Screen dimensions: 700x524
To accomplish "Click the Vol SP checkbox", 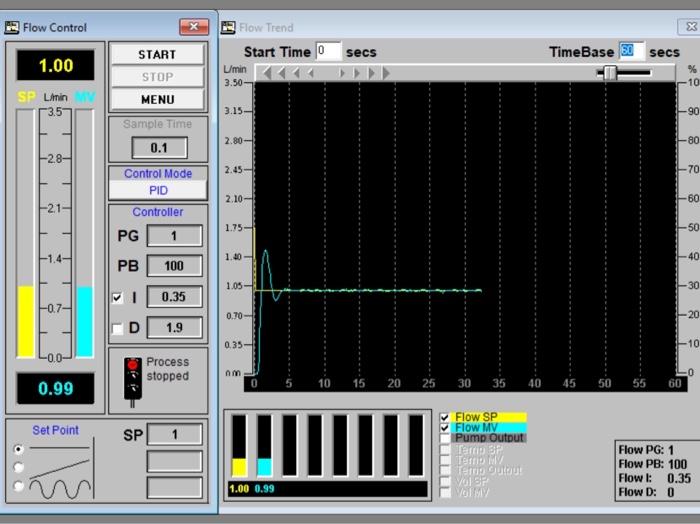I will click(445, 481).
